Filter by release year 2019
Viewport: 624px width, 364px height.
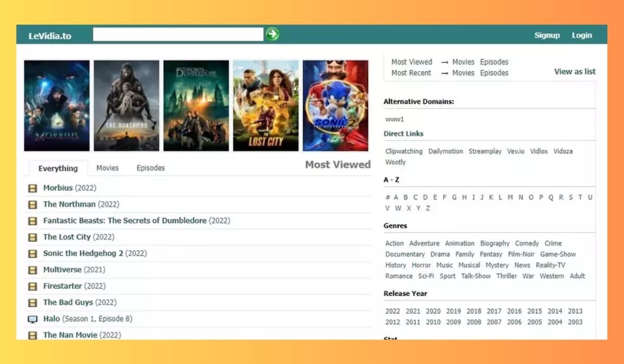(453, 311)
